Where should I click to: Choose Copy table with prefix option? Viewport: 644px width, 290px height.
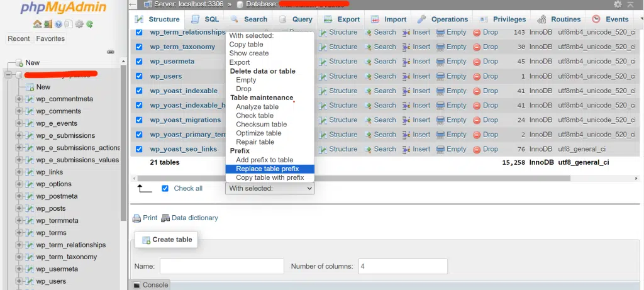pos(270,177)
